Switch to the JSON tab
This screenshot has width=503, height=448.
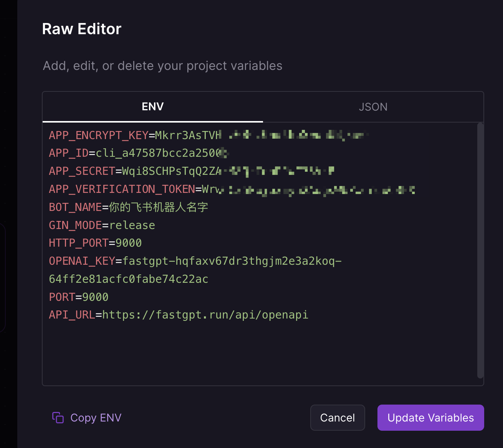[x=373, y=107]
